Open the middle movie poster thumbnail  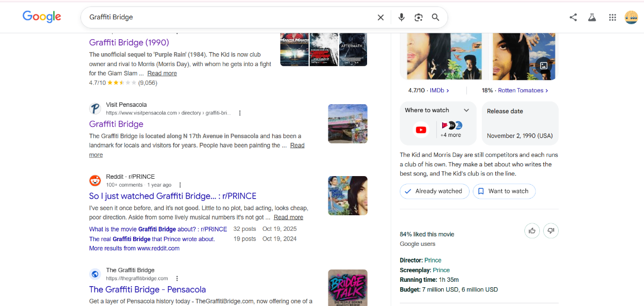coord(324,49)
